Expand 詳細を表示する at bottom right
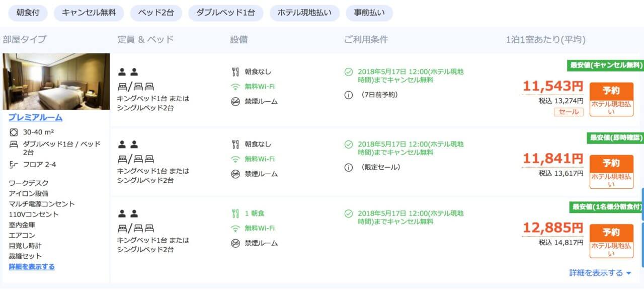The width and height of the screenshot is (644, 290). click(x=596, y=273)
